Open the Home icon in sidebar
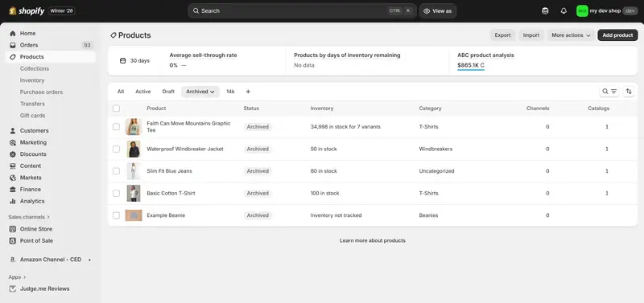 pos(13,33)
